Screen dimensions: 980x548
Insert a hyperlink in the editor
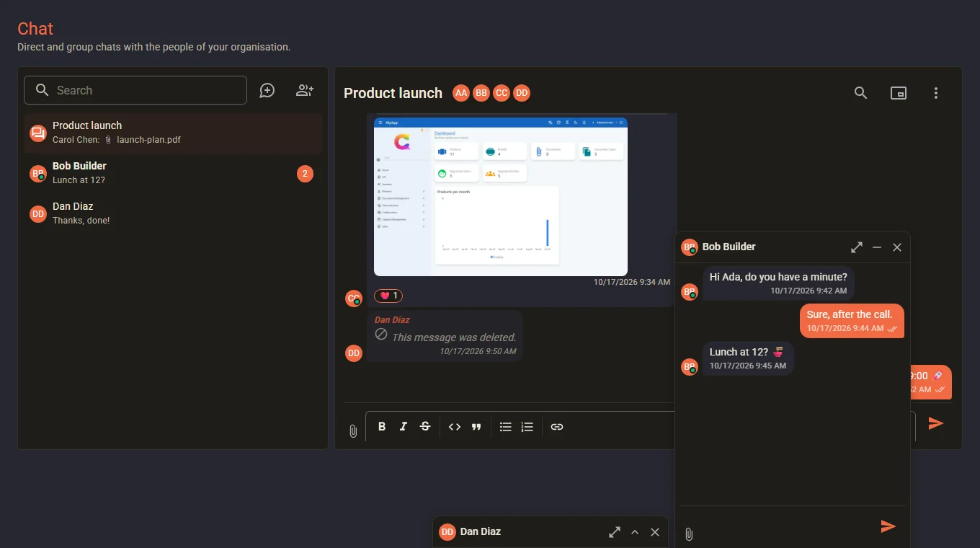[557, 427]
